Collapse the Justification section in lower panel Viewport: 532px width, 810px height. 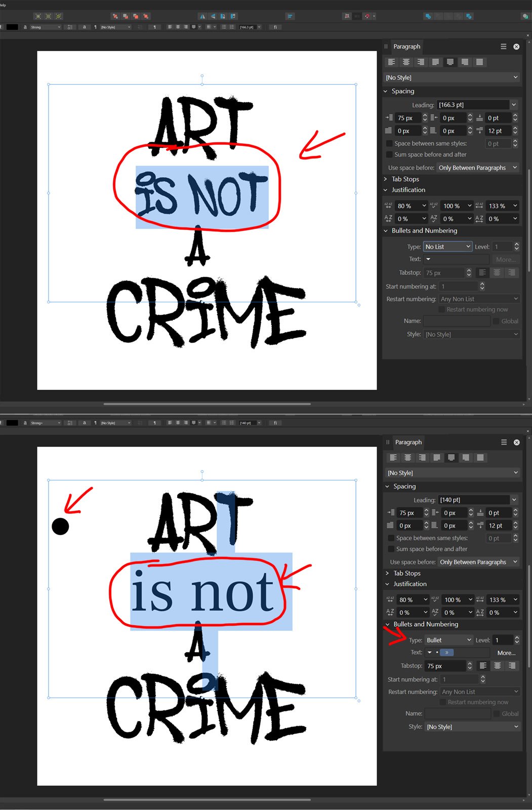pyautogui.click(x=387, y=584)
